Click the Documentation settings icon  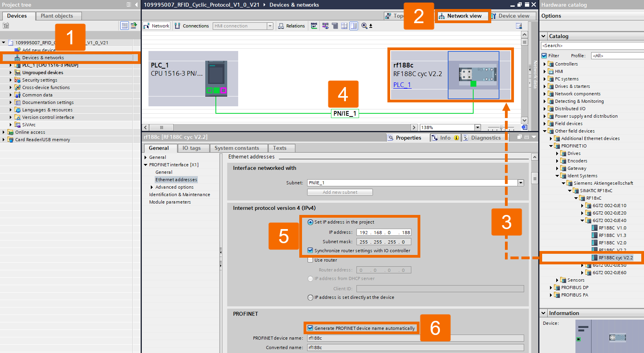pyautogui.click(x=18, y=102)
